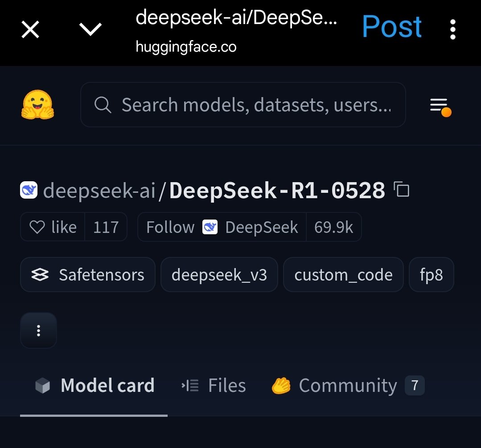Open the model options via the three-dot icon
The width and height of the screenshot is (481, 448).
coord(38,330)
